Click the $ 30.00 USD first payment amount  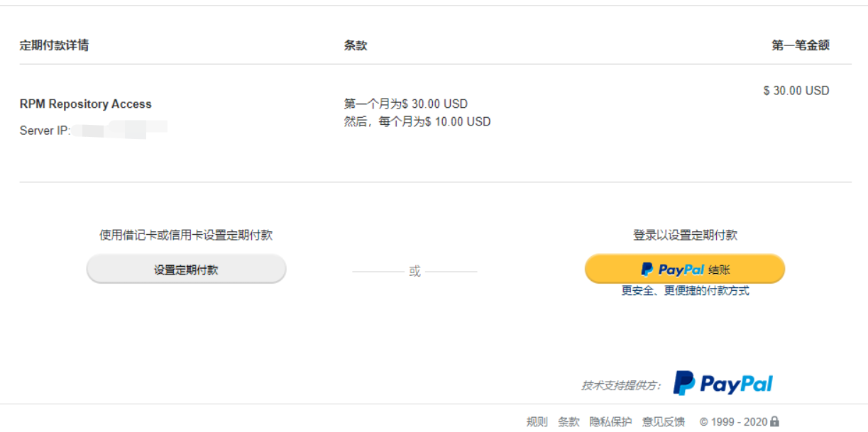796,91
